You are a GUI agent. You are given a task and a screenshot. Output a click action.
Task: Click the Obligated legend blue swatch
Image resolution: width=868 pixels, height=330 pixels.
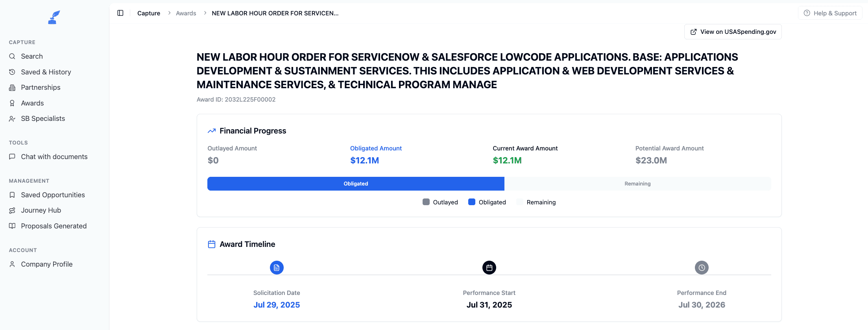(x=472, y=202)
